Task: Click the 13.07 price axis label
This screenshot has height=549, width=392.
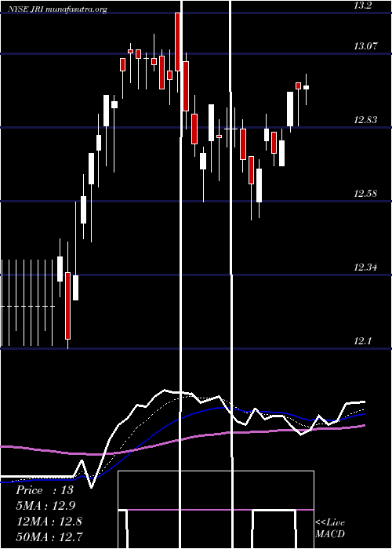Action: click(365, 45)
